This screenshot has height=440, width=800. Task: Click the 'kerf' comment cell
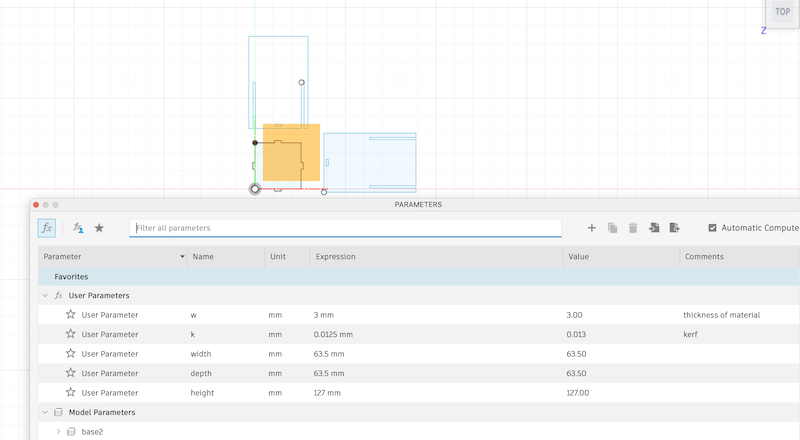pos(690,334)
